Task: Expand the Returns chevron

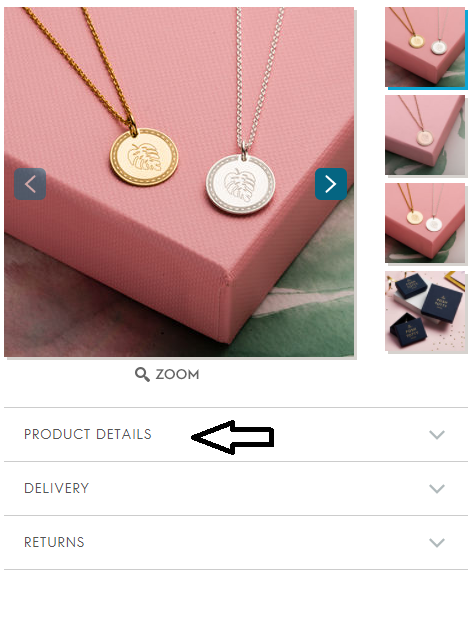Action: pos(437,542)
